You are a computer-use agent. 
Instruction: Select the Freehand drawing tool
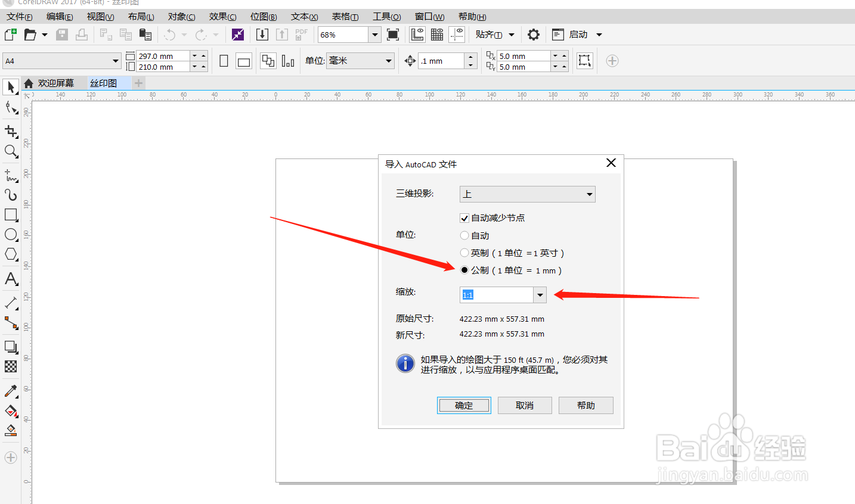pyautogui.click(x=11, y=175)
